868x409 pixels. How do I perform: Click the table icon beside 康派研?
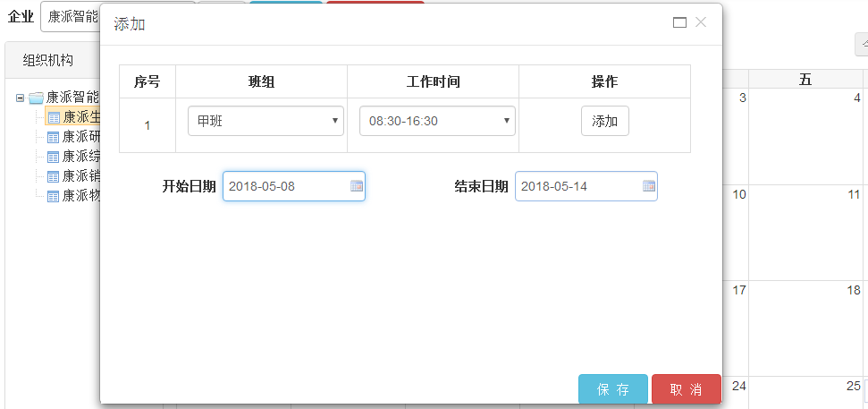pyautogui.click(x=53, y=137)
